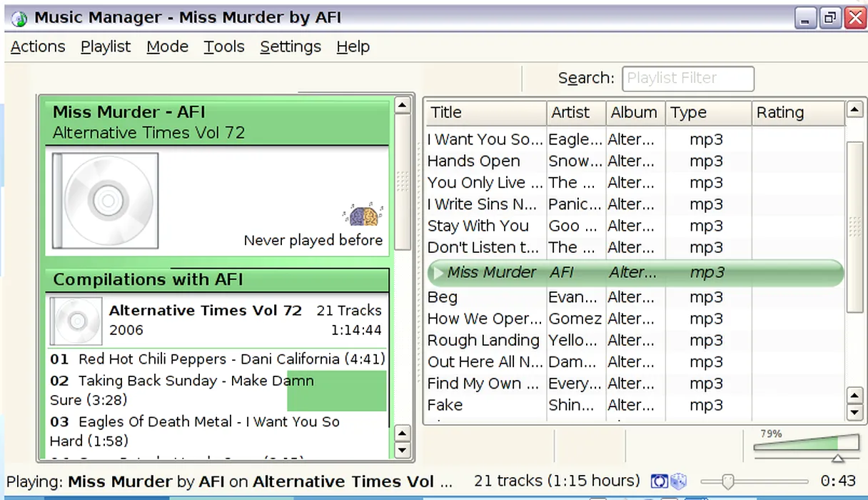Open the Mode menu
Viewport: 868px width, 500px height.
point(167,47)
